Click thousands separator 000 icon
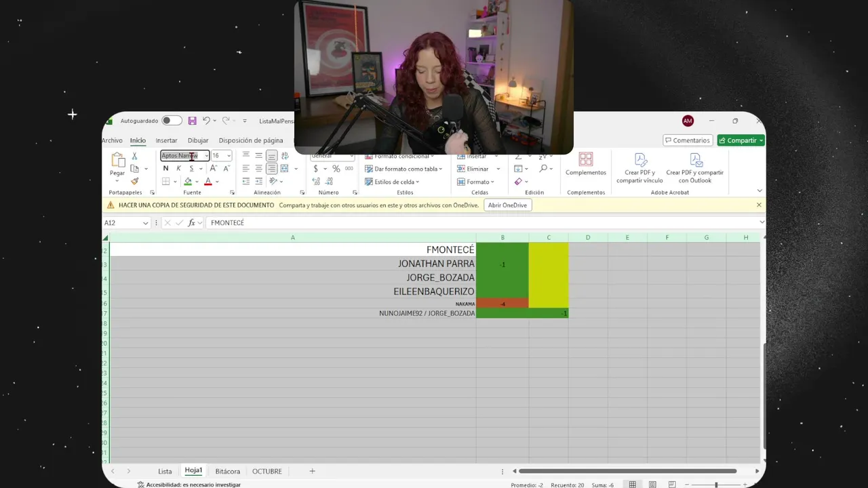Screen dimensions: 868x488 [348, 169]
